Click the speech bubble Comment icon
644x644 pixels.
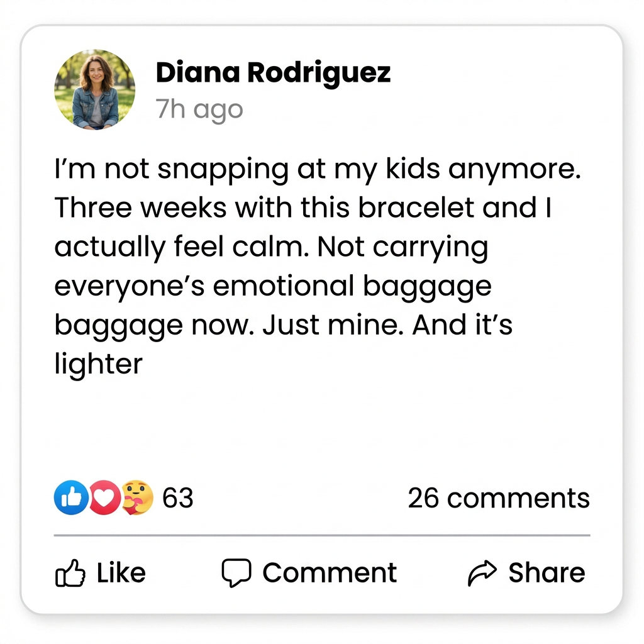pyautogui.click(x=236, y=572)
